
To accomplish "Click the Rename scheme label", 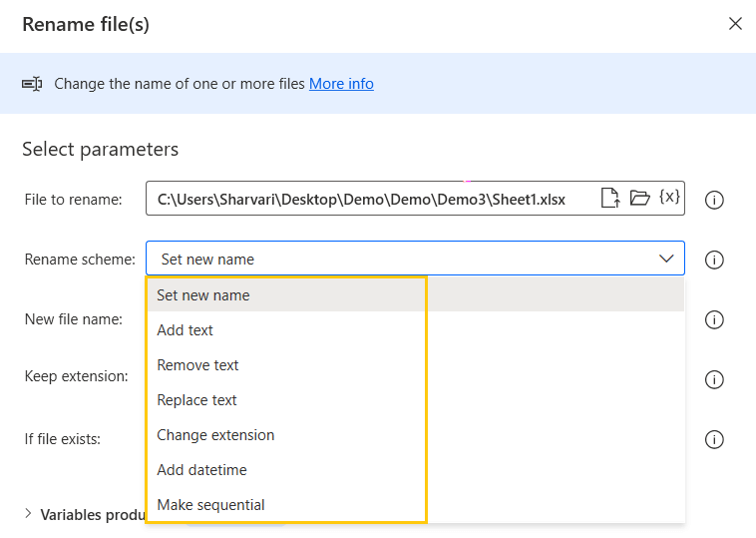I will [x=80, y=260].
